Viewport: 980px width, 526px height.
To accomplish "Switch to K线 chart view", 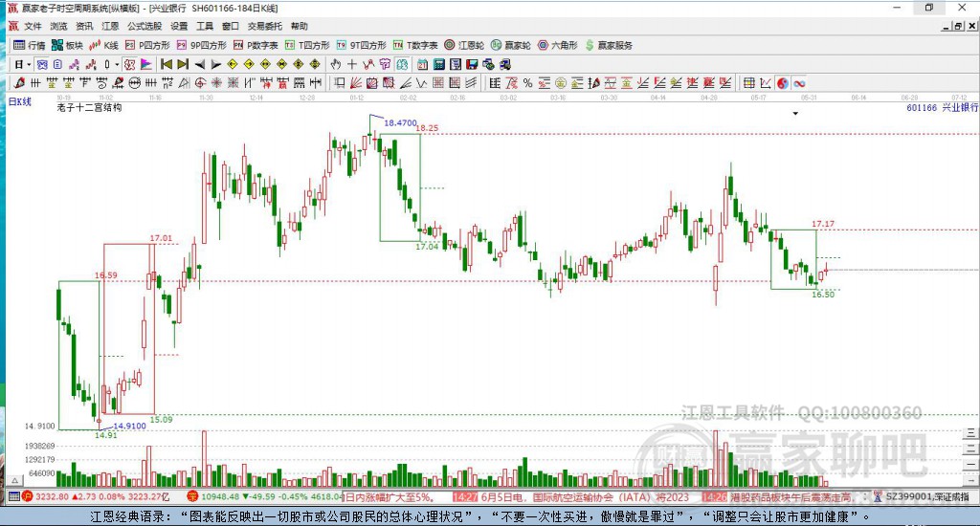I will (103, 45).
